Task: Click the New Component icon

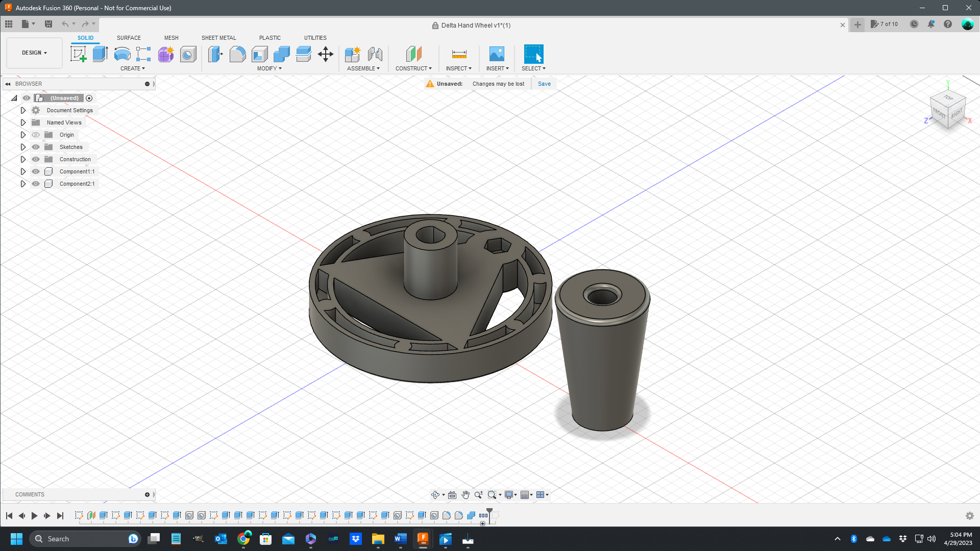Action: 353,54
